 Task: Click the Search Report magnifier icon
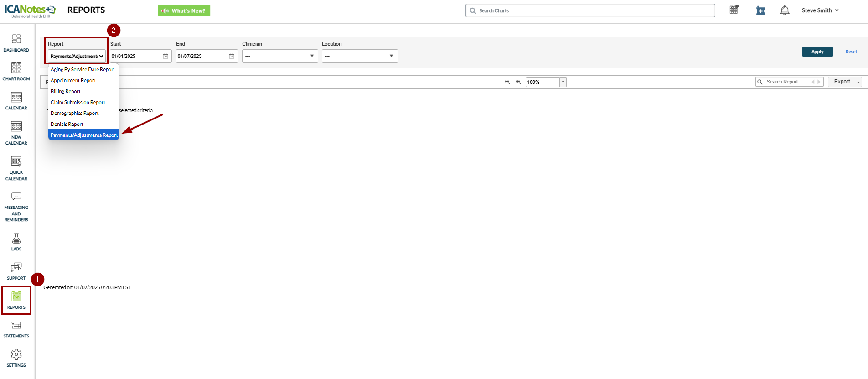(x=760, y=82)
